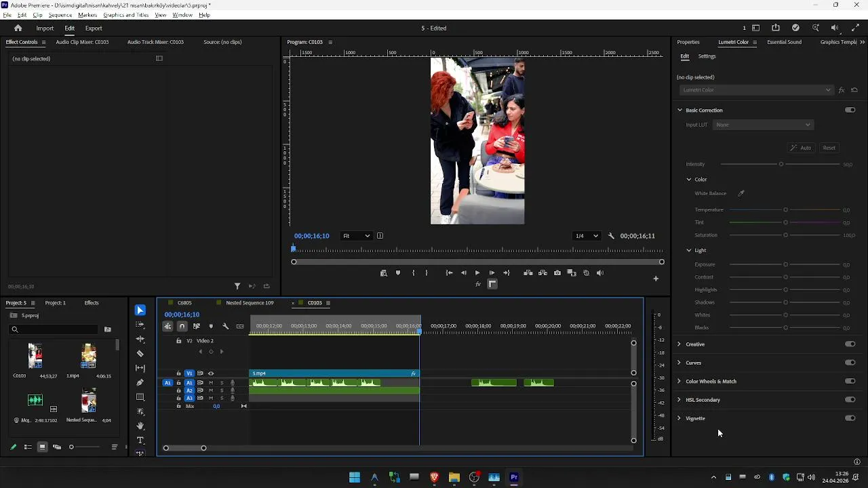Go to In point in Program monitor
The height and width of the screenshot is (488, 868).
click(x=449, y=273)
